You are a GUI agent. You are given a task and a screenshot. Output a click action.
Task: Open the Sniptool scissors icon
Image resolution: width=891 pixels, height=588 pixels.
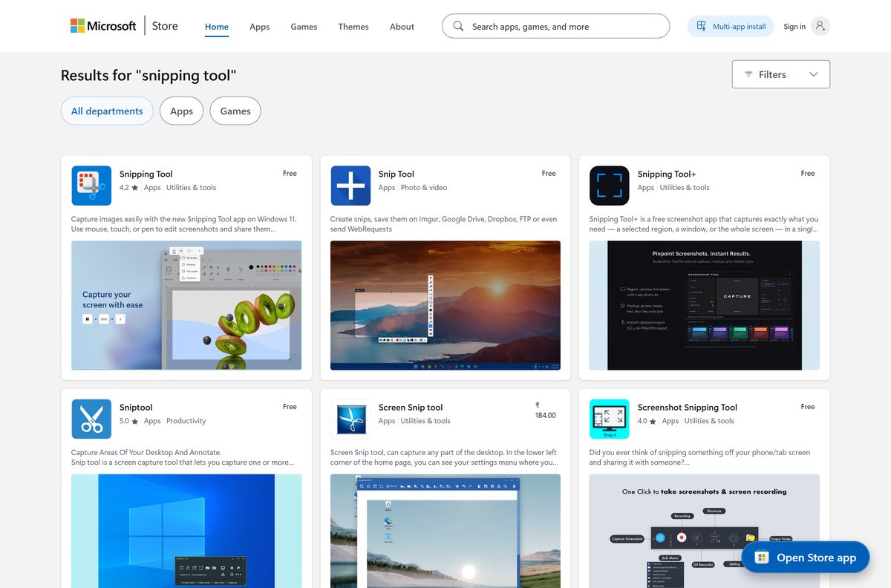click(91, 419)
